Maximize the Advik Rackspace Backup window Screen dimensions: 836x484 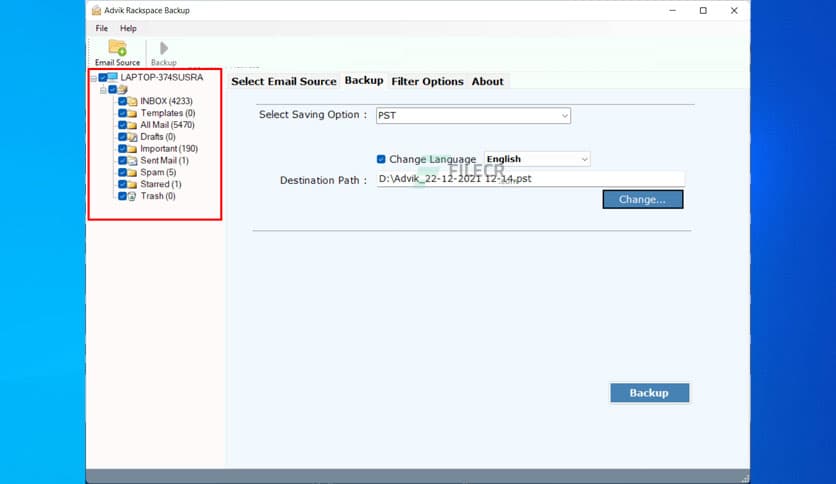click(703, 11)
